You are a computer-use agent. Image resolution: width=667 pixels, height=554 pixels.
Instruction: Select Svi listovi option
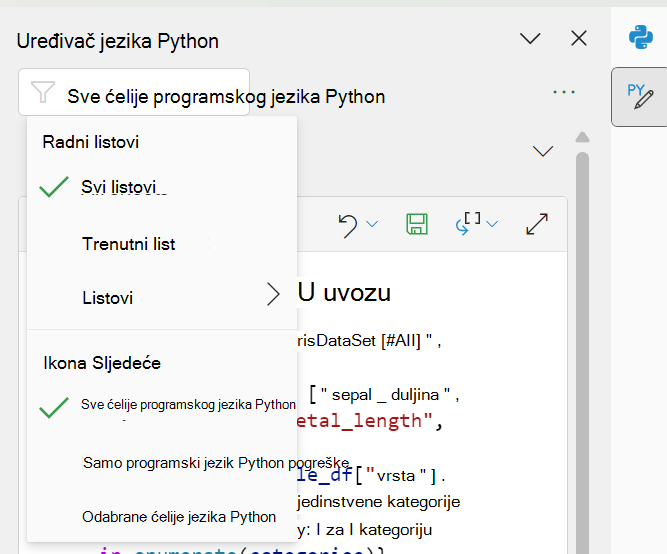pyautogui.click(x=162, y=187)
